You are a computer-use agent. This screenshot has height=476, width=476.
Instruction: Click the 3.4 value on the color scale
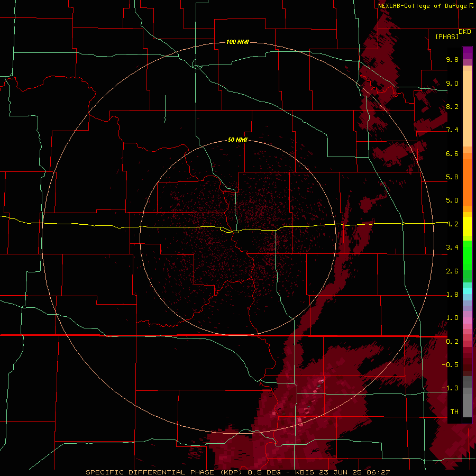(452, 248)
